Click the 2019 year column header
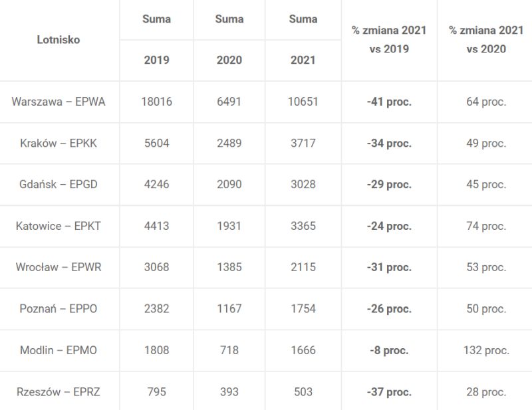Screen dimensions: 532x410 [157, 60]
